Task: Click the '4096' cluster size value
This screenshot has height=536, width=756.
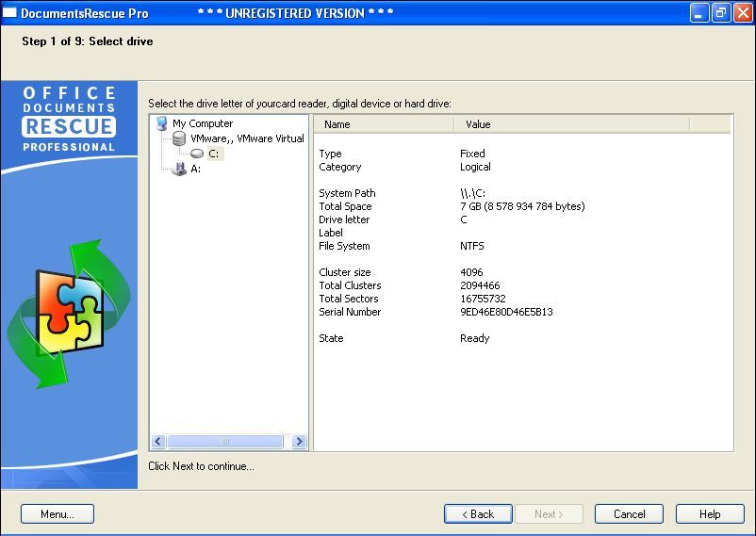Action: [471, 272]
